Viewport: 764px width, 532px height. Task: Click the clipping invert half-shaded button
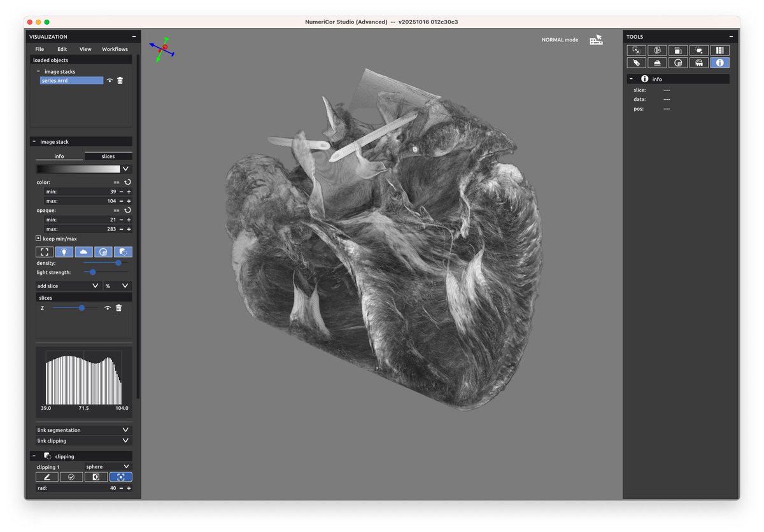96,477
